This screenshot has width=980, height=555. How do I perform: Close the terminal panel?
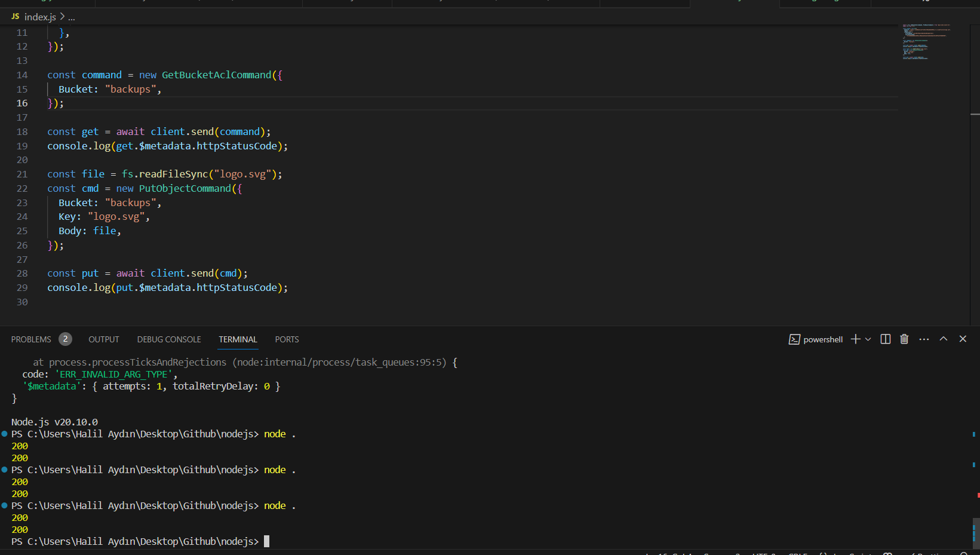click(963, 339)
